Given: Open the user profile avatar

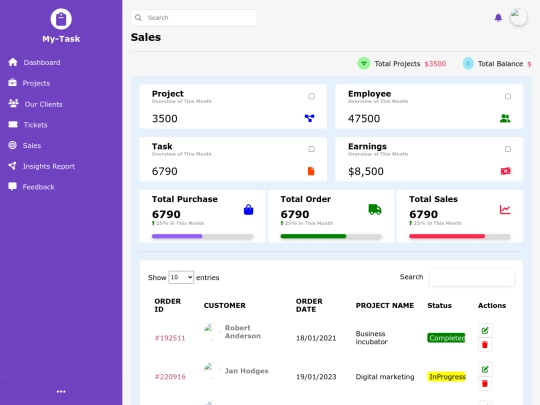Looking at the screenshot, I should pyautogui.click(x=519, y=17).
